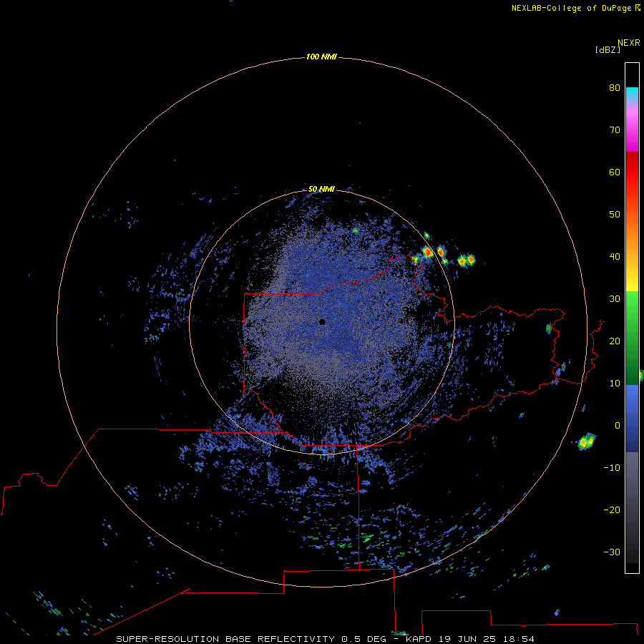644x644 pixels.
Task: Click SUPER-RESOLUTION BASE REFLECTIVITY caption text
Action: [225, 639]
